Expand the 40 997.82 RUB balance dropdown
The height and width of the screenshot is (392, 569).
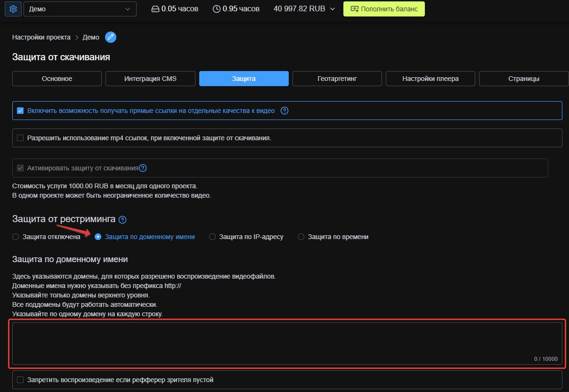click(304, 9)
